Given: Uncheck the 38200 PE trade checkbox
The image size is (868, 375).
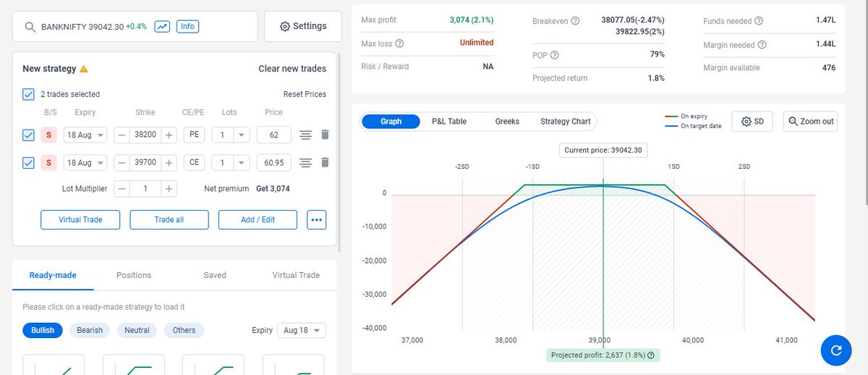Looking at the screenshot, I should click(x=28, y=135).
